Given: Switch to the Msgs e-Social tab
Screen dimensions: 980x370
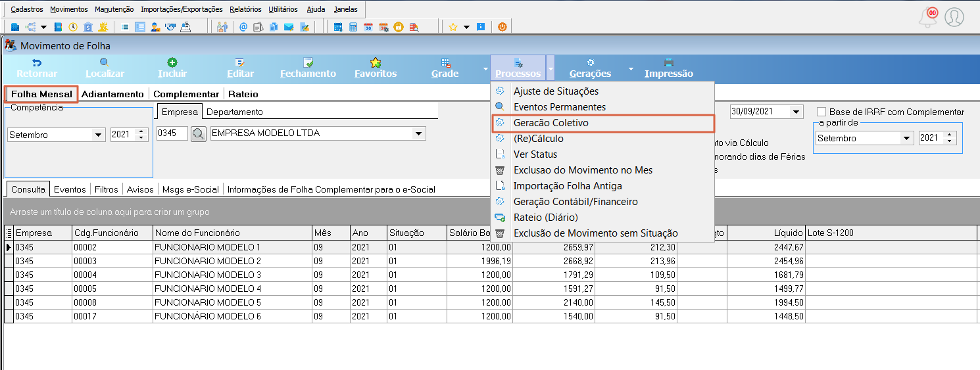Looking at the screenshot, I should coord(191,189).
